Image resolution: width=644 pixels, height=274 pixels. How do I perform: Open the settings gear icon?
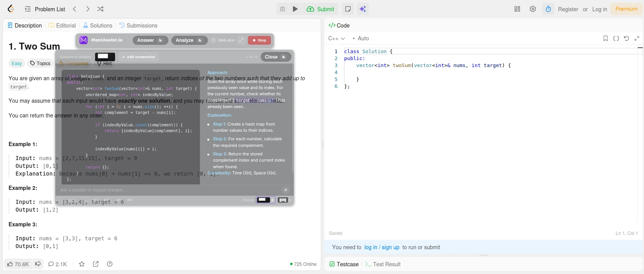pos(533,9)
